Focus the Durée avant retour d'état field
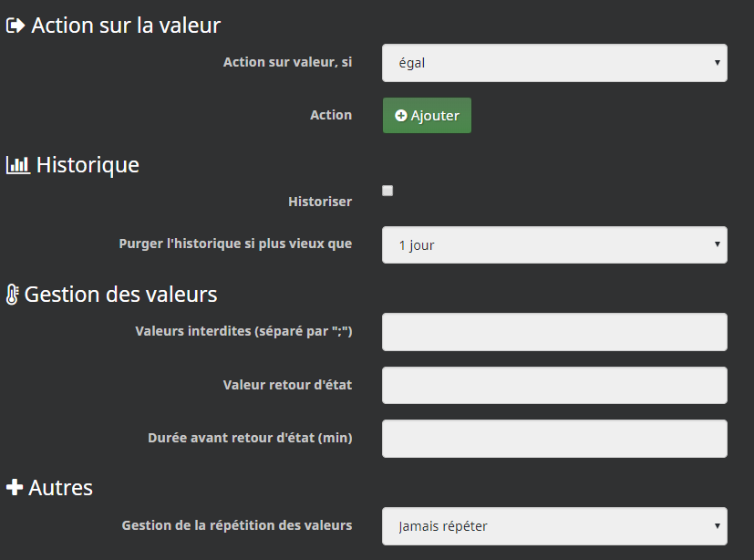This screenshot has height=560, width=754. [x=554, y=439]
